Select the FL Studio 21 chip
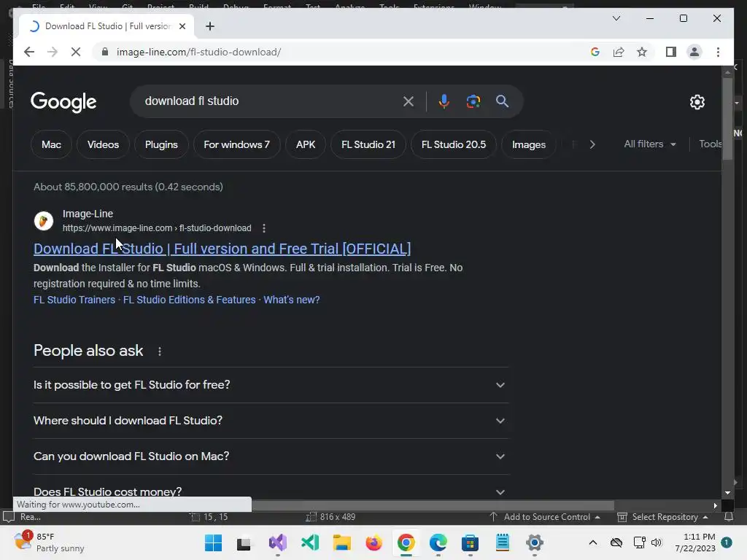Image resolution: width=747 pixels, height=560 pixels. (x=368, y=144)
